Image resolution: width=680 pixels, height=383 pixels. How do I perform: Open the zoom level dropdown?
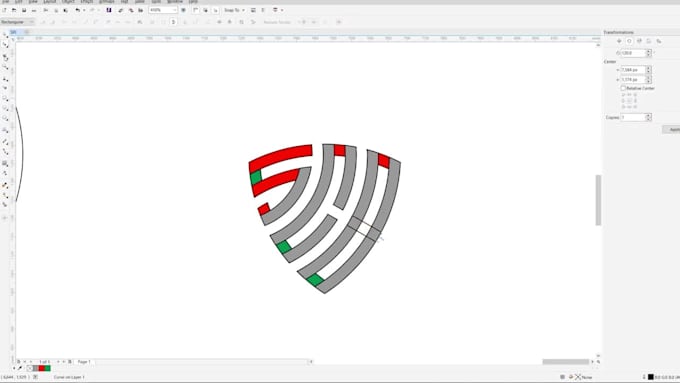click(x=174, y=10)
